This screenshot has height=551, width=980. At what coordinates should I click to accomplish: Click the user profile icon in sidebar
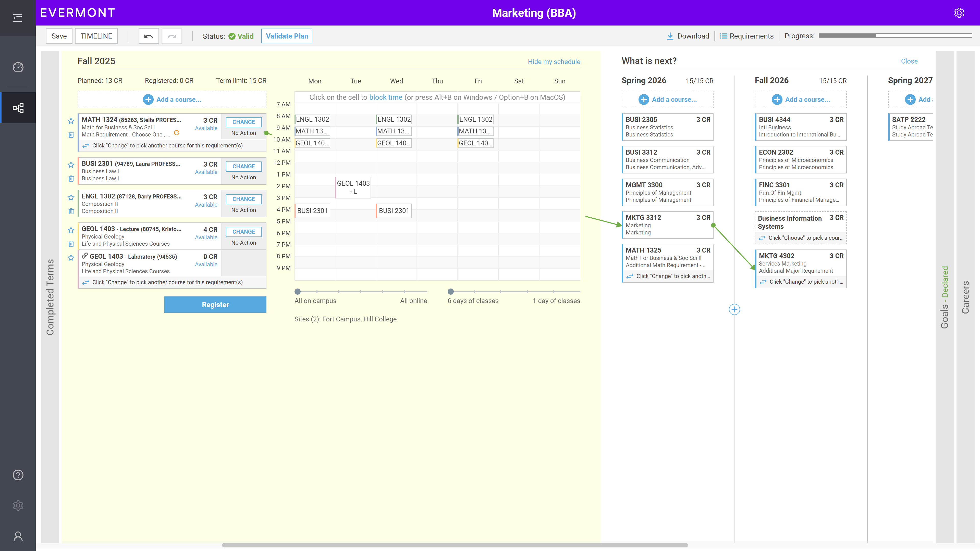[x=18, y=536]
